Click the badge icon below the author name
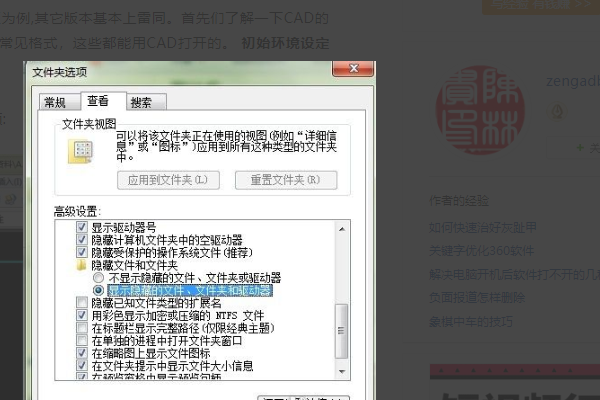The image size is (600, 400). coord(557,112)
